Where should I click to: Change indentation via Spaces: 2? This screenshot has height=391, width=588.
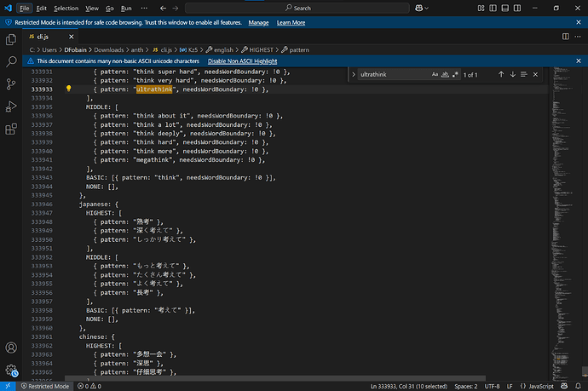tap(466, 386)
